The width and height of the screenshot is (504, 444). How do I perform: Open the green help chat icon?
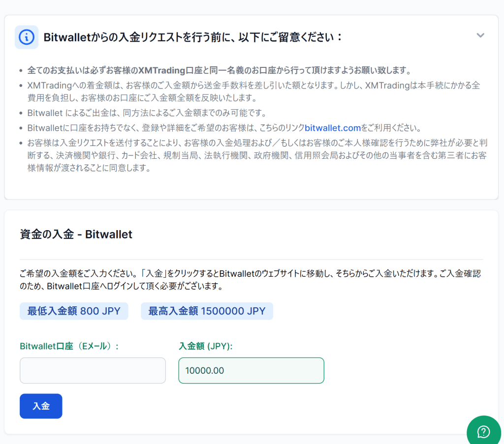click(x=484, y=432)
